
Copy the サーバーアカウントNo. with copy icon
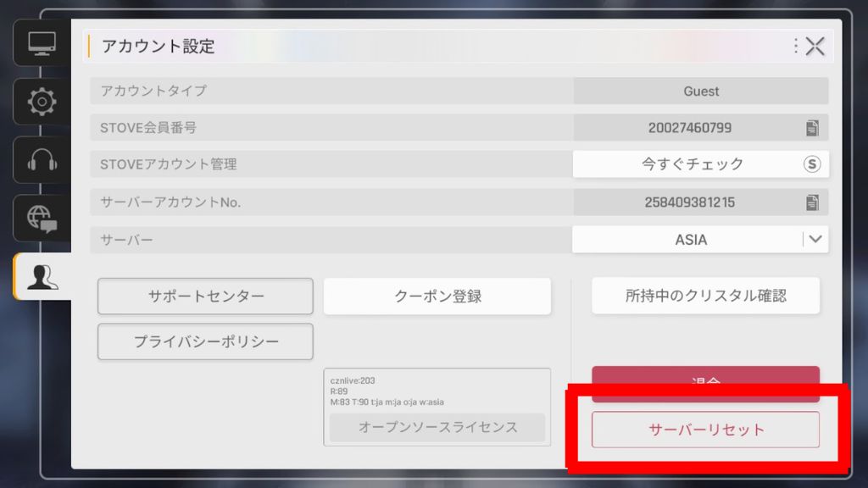[812, 202]
